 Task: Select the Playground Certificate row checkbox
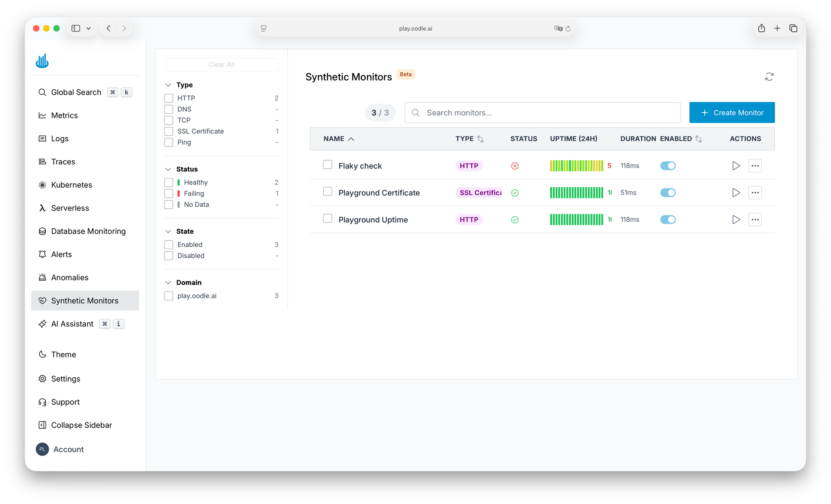click(327, 191)
